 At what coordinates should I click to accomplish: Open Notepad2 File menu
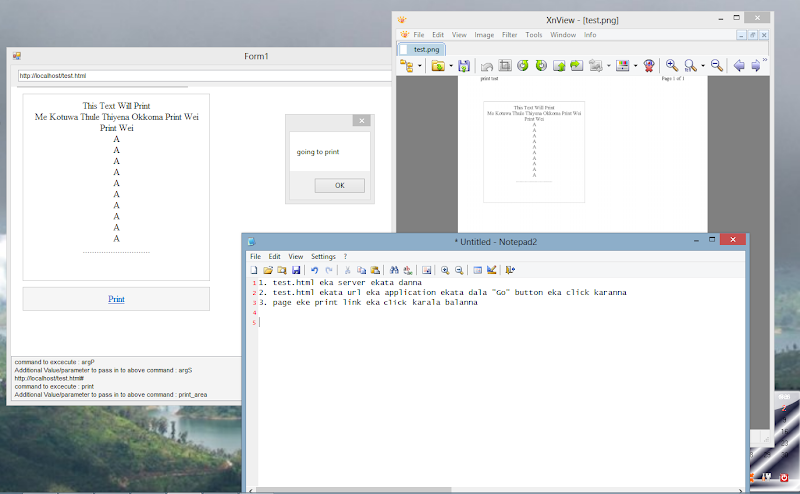coord(255,256)
